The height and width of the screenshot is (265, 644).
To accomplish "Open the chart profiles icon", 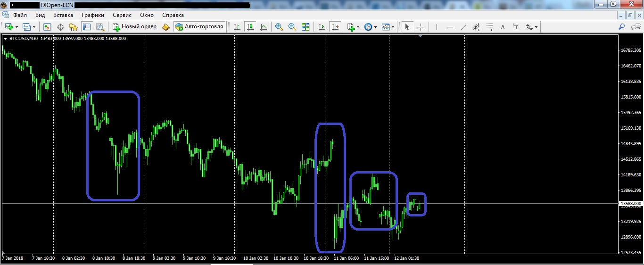I will 26,27.
